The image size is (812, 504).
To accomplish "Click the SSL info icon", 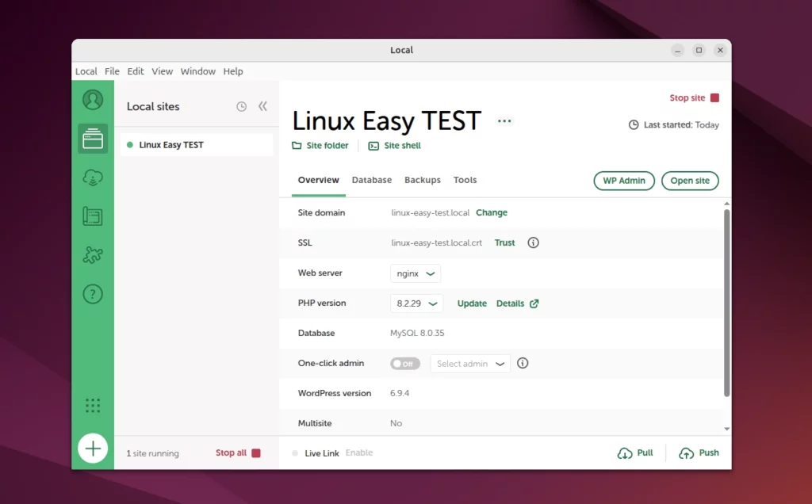I will point(533,243).
